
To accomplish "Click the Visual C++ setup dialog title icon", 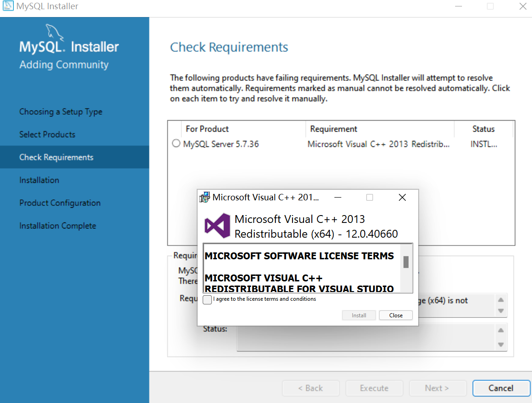I will tap(205, 197).
